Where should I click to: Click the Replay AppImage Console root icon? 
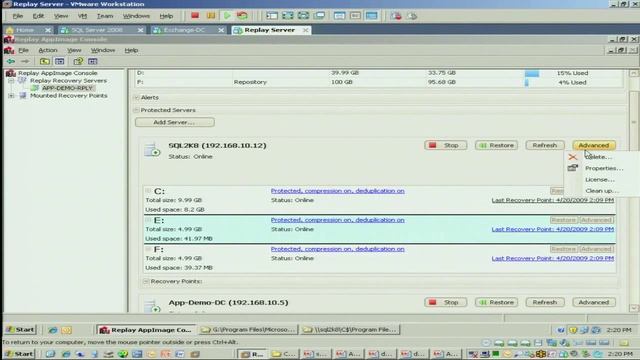coord(11,73)
